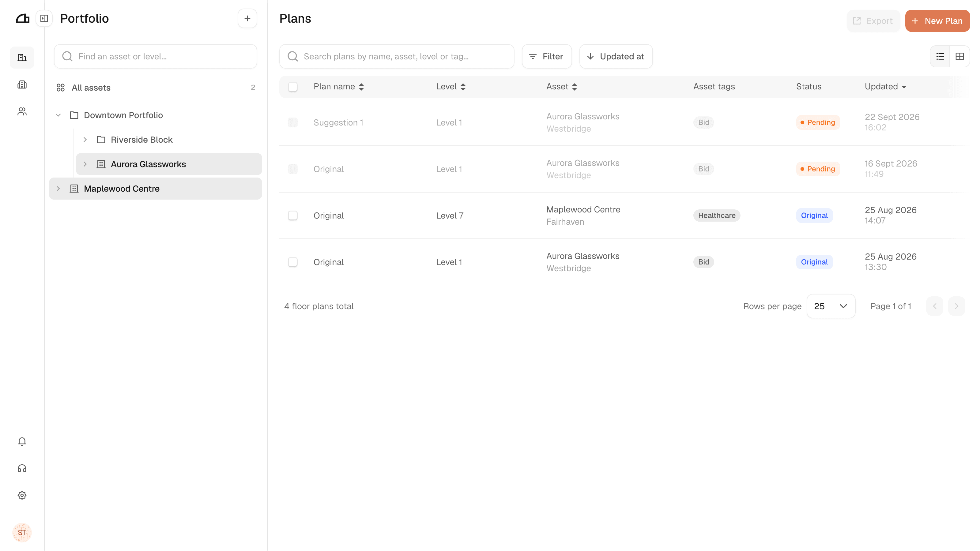This screenshot has width=980, height=551.
Task: Sort by Plan name column arrows
Action: pyautogui.click(x=361, y=87)
